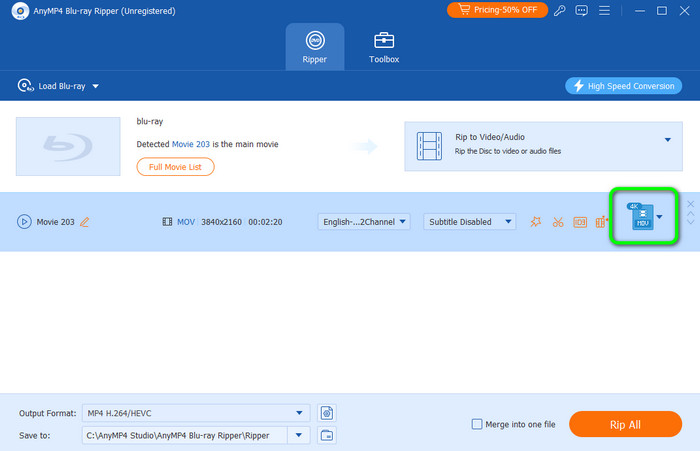700x451 pixels.
Task: Click the 4K MOV output format icon
Action: 640,216
